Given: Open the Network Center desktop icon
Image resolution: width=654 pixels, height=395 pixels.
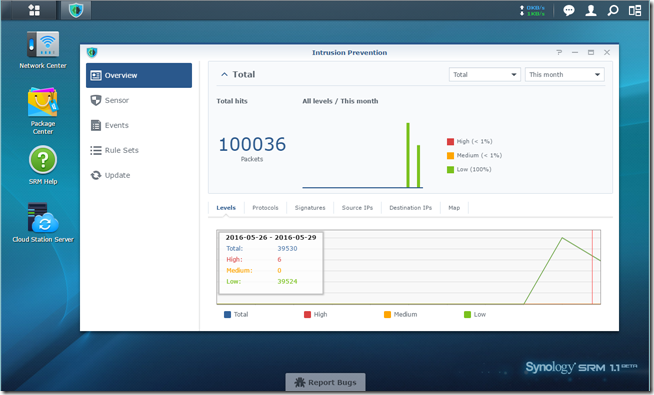Looking at the screenshot, I should point(43,50).
